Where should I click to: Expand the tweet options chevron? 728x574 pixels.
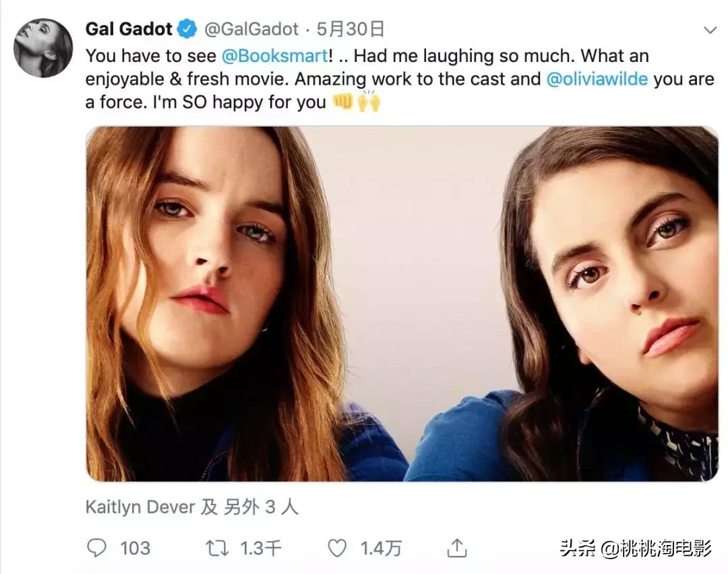(x=710, y=30)
